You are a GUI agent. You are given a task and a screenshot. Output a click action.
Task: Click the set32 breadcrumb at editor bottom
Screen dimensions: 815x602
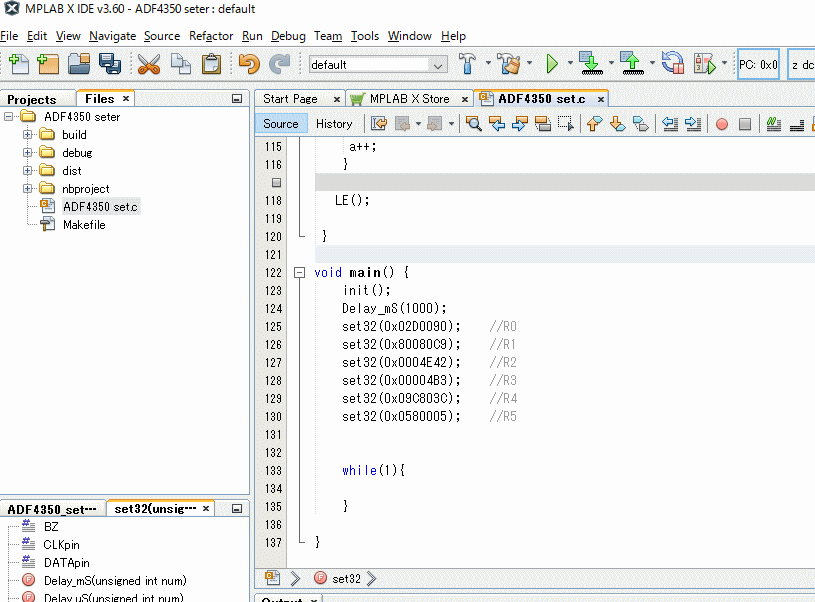click(x=346, y=579)
